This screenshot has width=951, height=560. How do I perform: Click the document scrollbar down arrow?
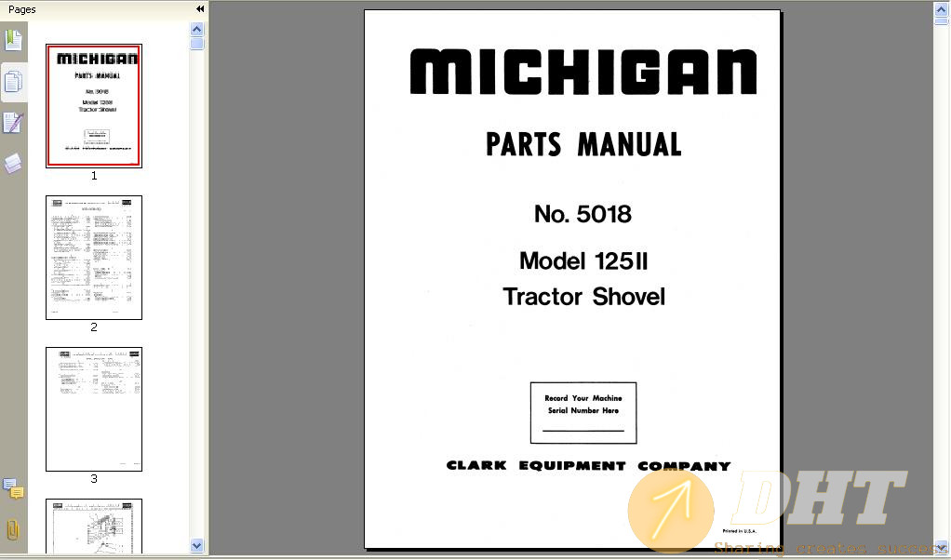point(941,549)
